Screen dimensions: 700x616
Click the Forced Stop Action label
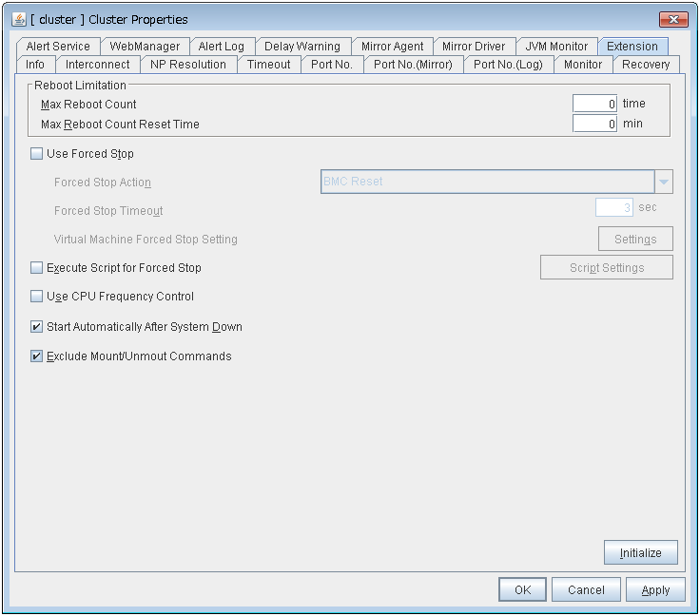pyautogui.click(x=103, y=183)
